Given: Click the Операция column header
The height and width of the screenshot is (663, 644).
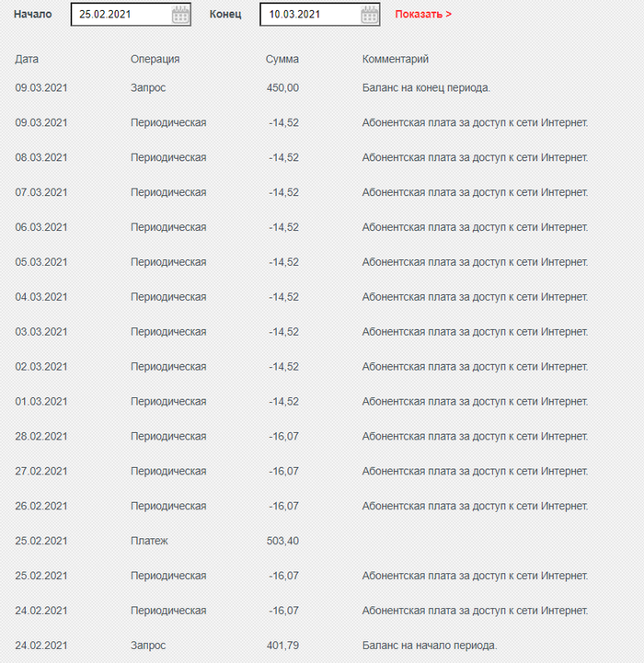Looking at the screenshot, I should 155,59.
